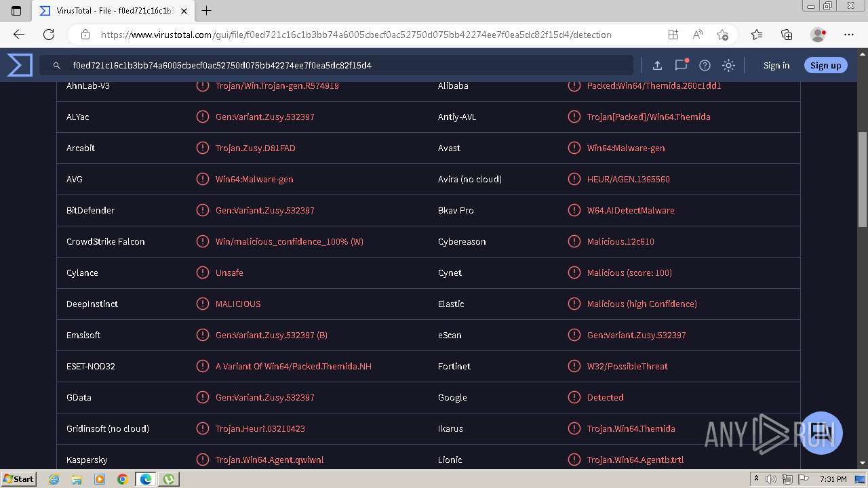Open the browser profile avatar
Image resolution: width=868 pixels, height=488 pixels.
818,35
